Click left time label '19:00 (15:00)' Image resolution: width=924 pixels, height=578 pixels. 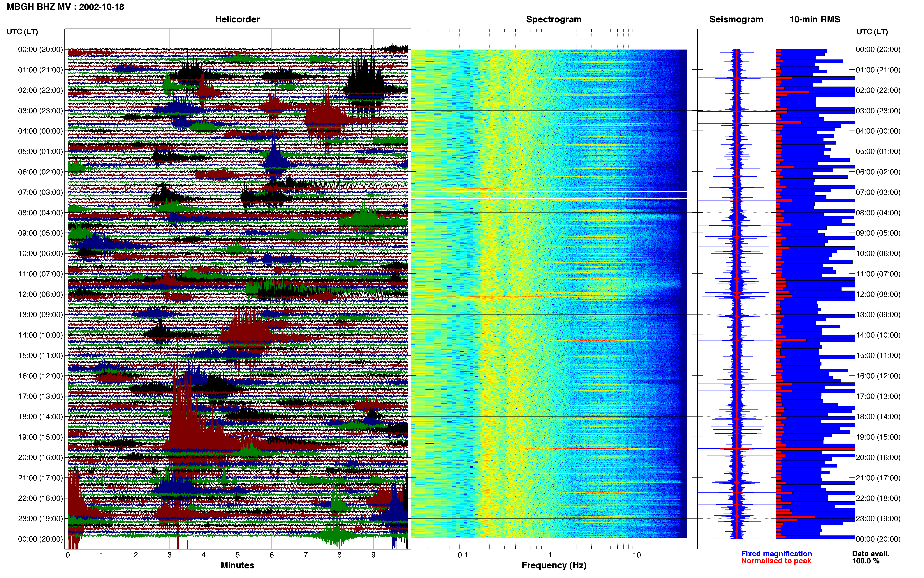[41, 437]
